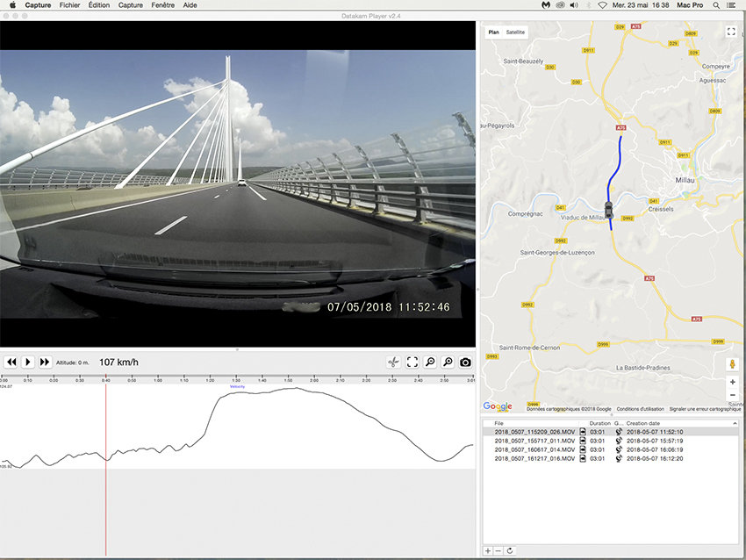This screenshot has width=746, height=560.
Task: Open Notification Center list icon
Action: 731,4
